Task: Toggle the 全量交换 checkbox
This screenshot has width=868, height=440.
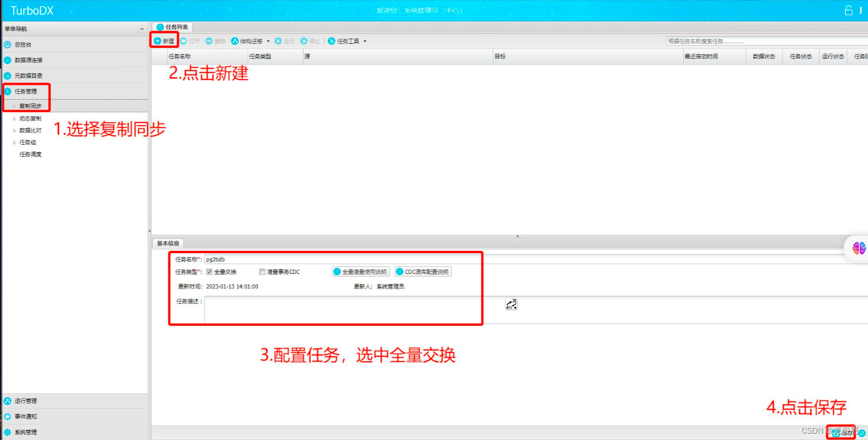Action: [209, 272]
